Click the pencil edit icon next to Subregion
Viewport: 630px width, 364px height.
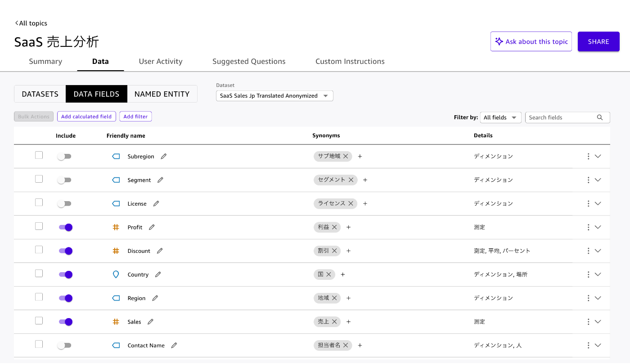click(164, 157)
